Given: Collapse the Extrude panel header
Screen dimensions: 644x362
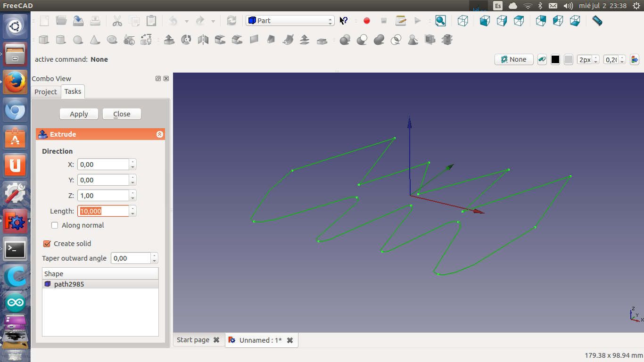Looking at the screenshot, I should (x=160, y=134).
